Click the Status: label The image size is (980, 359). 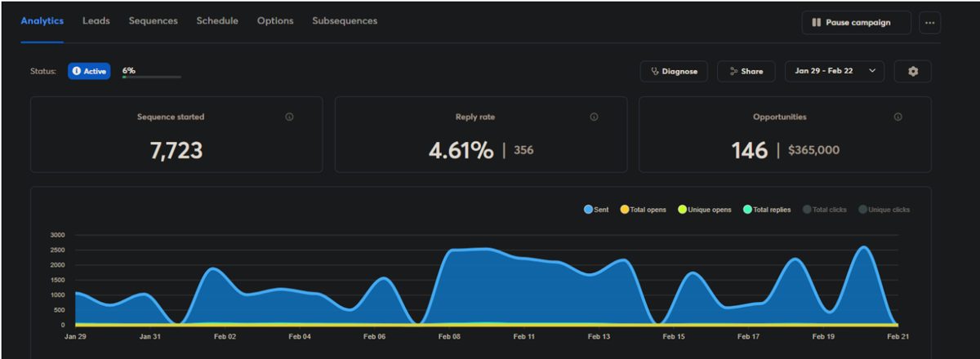coord(43,71)
